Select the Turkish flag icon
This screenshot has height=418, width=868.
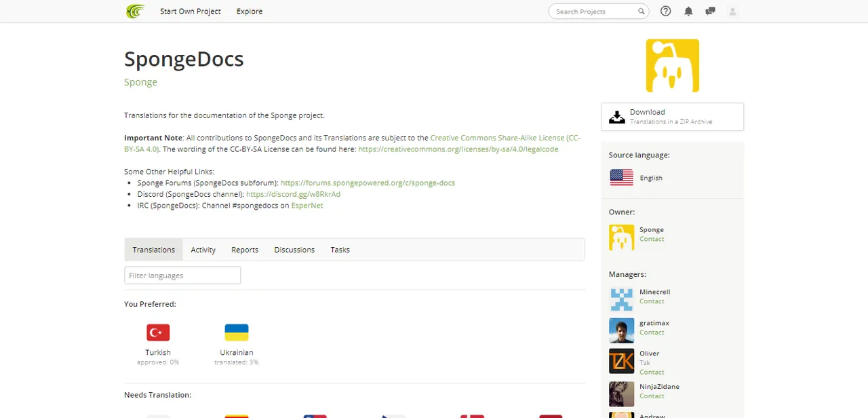click(x=158, y=332)
